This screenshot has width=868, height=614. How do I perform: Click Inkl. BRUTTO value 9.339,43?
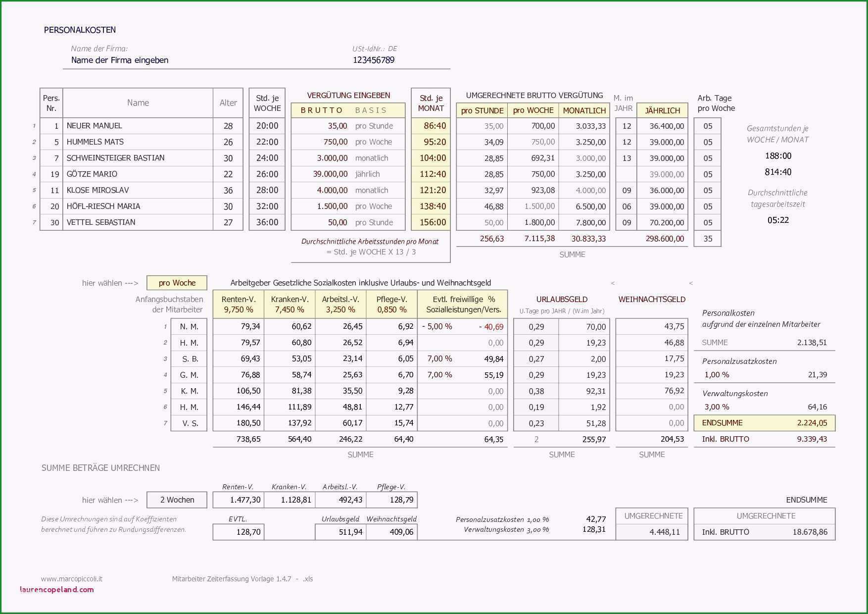812,439
